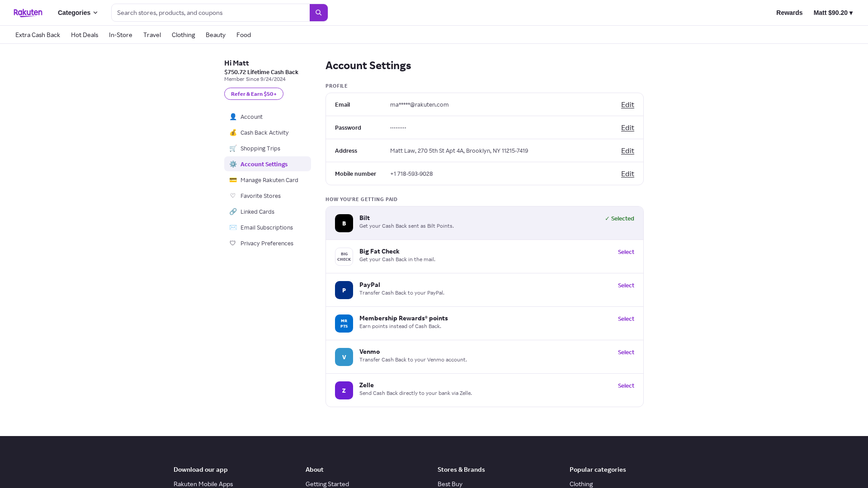Open Cash Back Activity in sidebar
The height and width of the screenshot is (488, 868).
coord(268,132)
